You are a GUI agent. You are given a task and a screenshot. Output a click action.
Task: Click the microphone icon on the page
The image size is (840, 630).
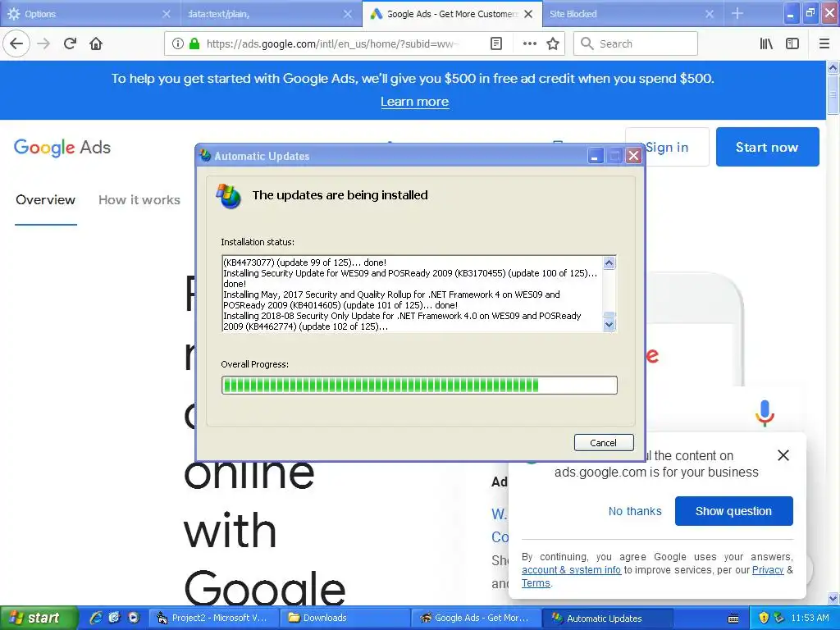tap(765, 413)
